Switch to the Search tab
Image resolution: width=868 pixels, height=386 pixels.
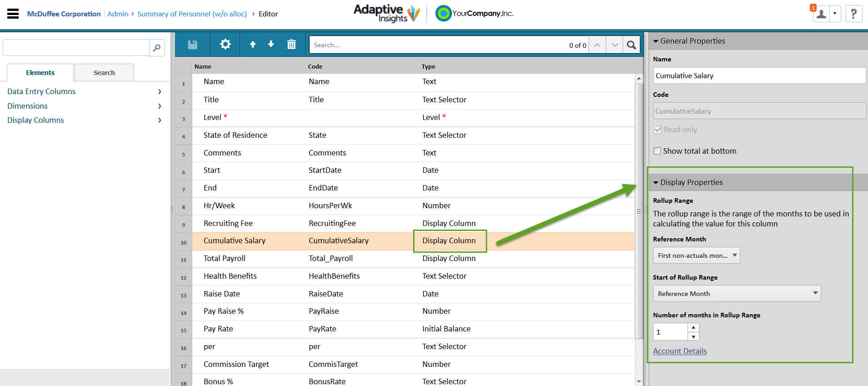[104, 73]
